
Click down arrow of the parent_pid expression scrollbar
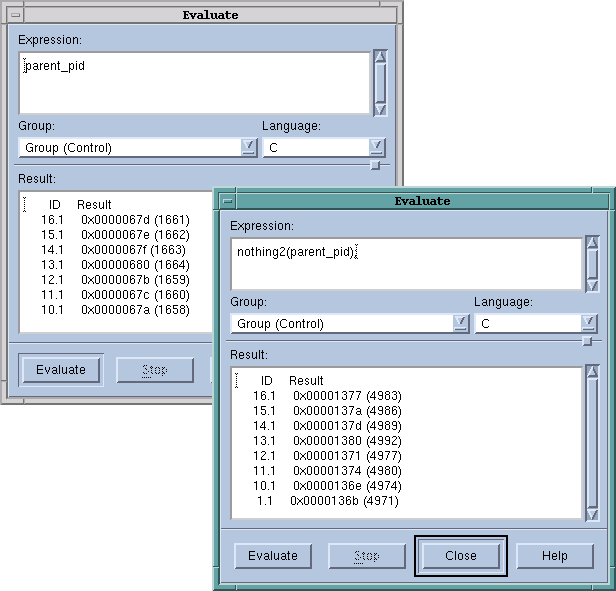[380, 107]
